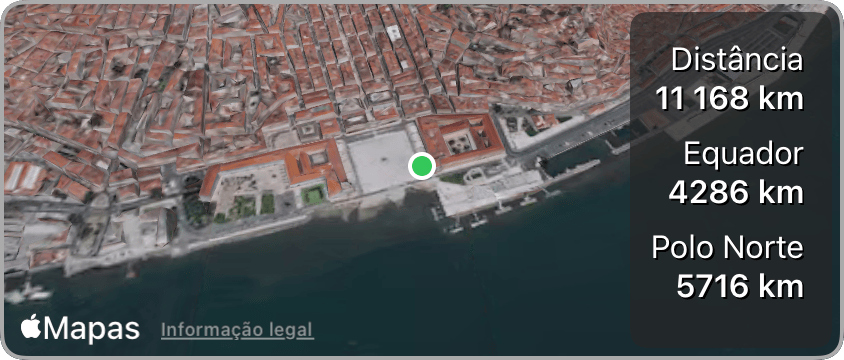Select the Equador value 4286 km
Image resolution: width=844 pixels, height=360 pixels.
click(736, 192)
